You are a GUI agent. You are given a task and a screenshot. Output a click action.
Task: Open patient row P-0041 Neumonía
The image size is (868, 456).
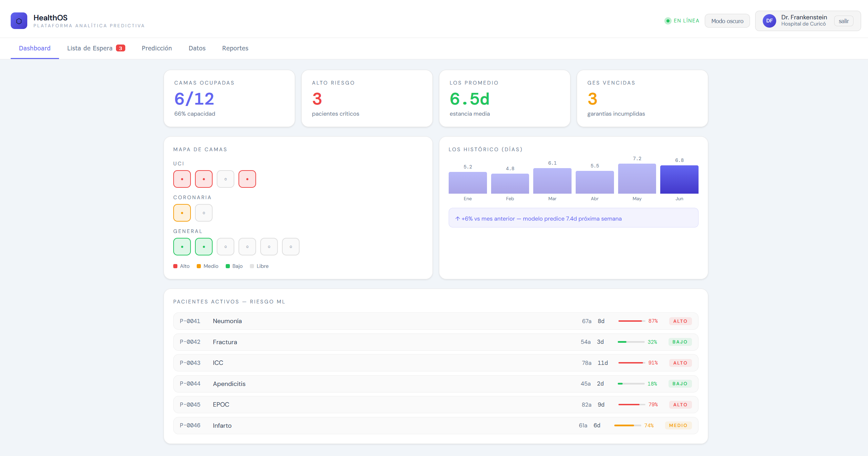click(x=436, y=321)
